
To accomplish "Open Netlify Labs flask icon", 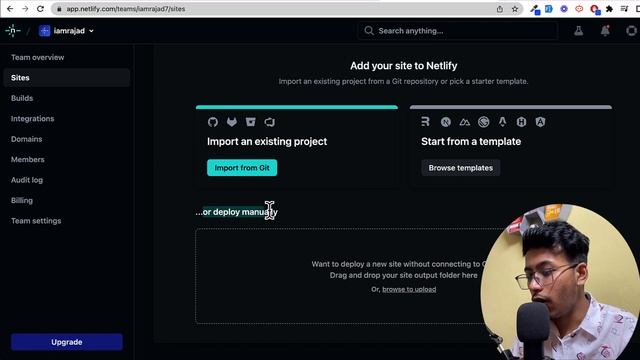I will tap(578, 31).
